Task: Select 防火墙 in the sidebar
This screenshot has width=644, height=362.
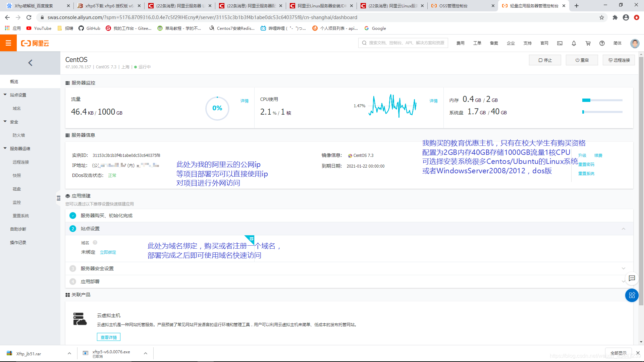Action: pyautogui.click(x=19, y=135)
